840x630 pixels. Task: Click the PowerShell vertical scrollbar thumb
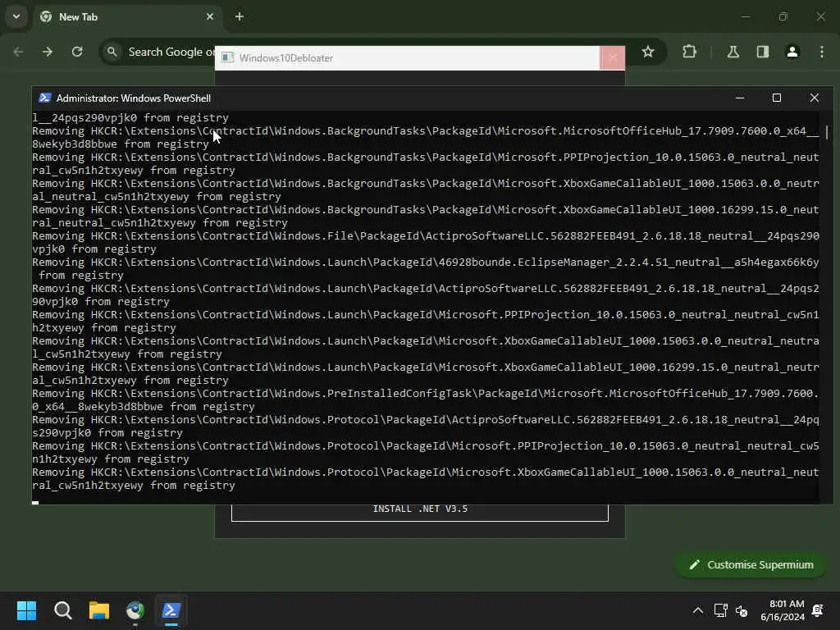pyautogui.click(x=827, y=131)
